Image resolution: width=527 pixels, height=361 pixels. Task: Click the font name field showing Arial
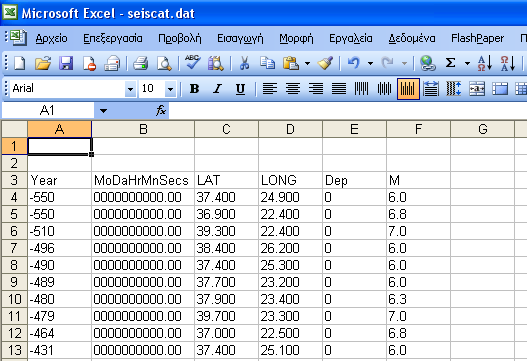(x=67, y=89)
